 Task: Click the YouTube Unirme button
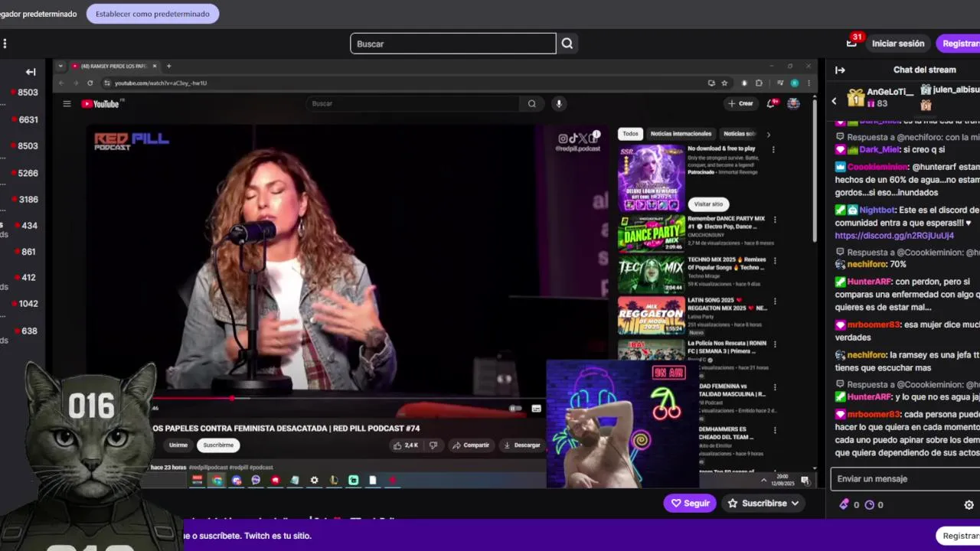pos(178,445)
